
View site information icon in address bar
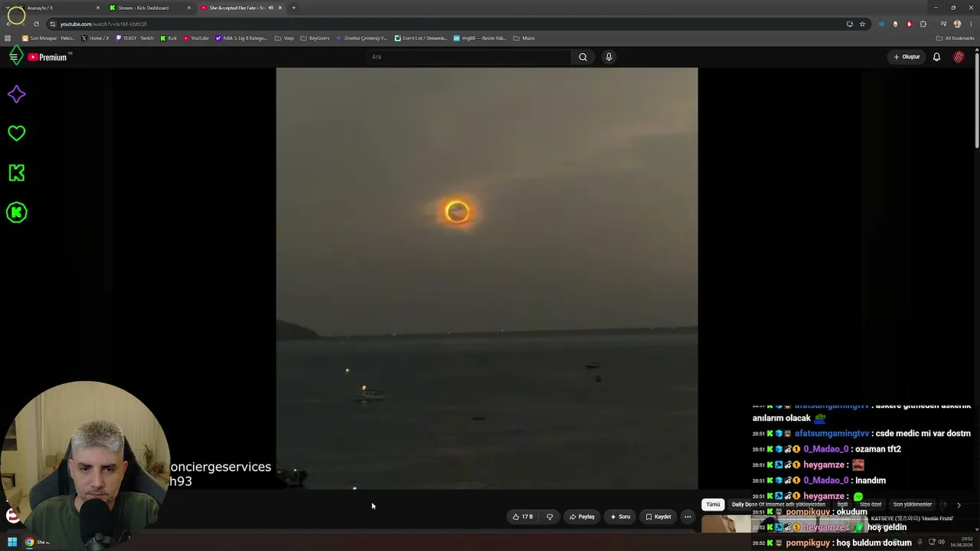[x=53, y=24]
